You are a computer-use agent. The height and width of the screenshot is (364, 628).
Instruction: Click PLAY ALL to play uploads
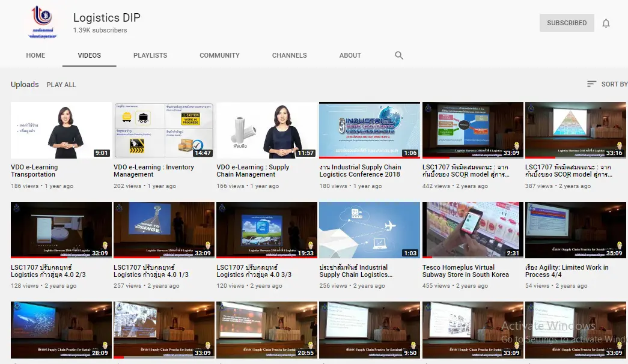[x=61, y=84]
